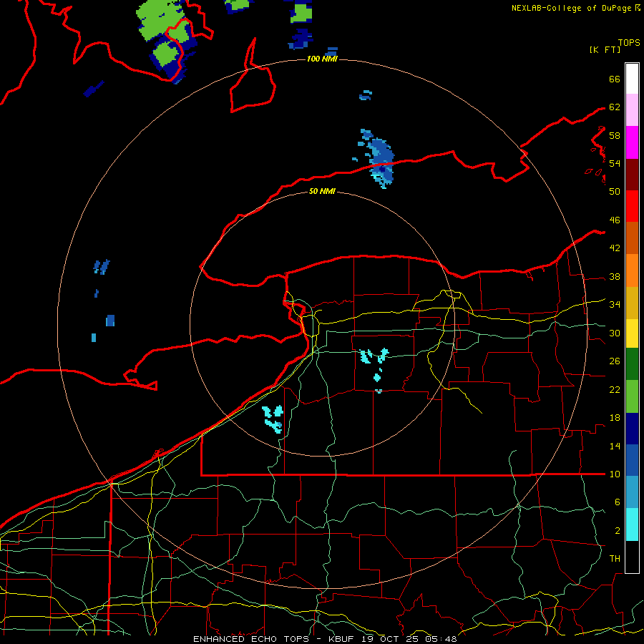Click the light pink 62 legend swatch
Image resolution: width=644 pixels, height=644 pixels.
[x=632, y=110]
